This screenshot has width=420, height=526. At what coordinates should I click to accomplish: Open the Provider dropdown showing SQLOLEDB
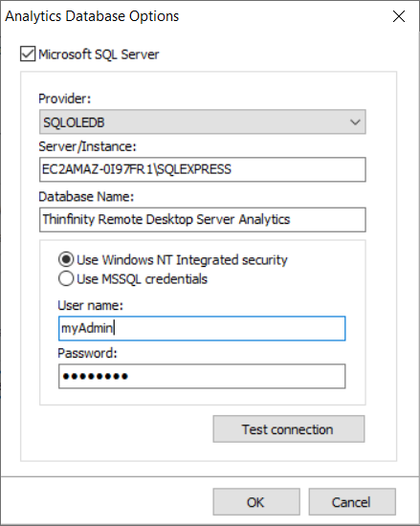click(202, 121)
